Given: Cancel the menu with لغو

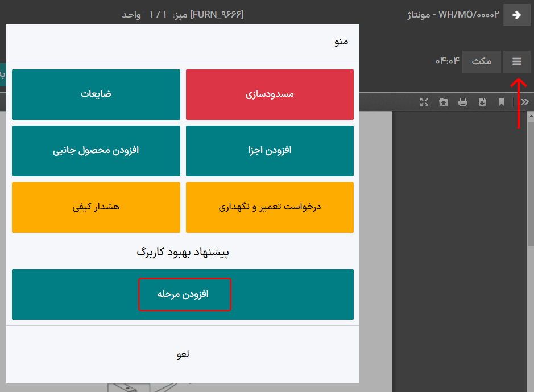Looking at the screenshot, I should (183, 354).
